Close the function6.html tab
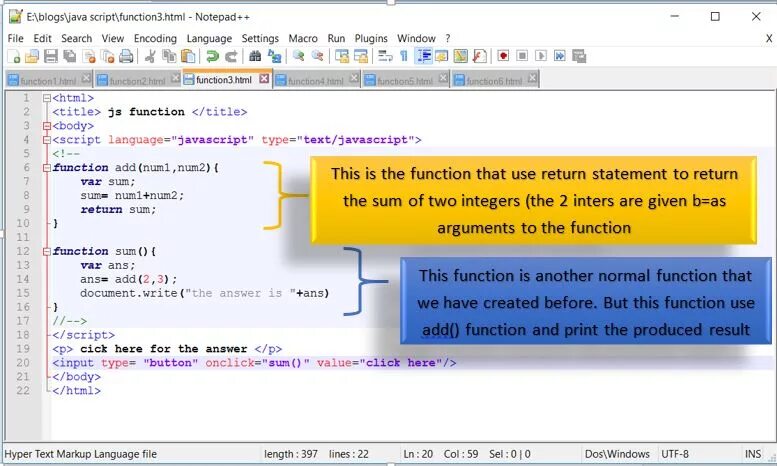777x466 pixels. pyautogui.click(x=532, y=78)
